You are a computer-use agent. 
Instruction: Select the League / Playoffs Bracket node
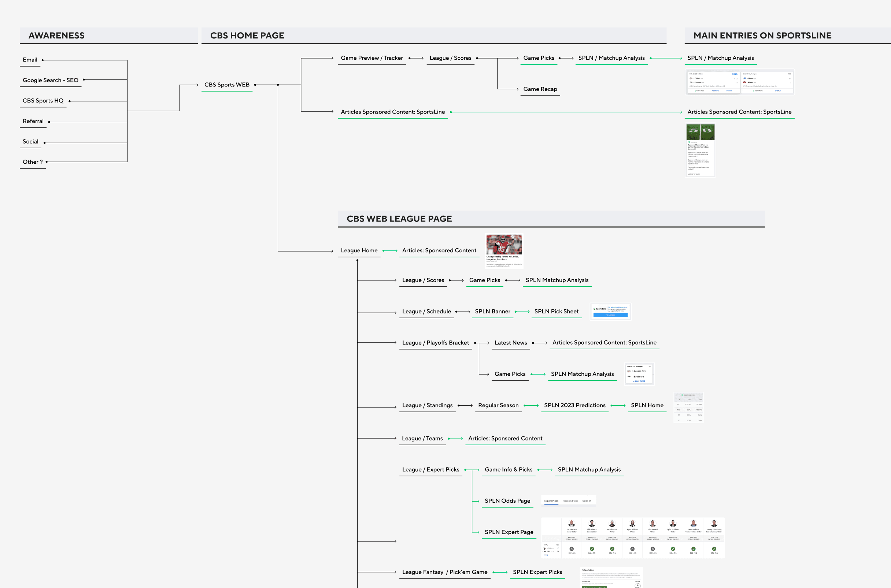pyautogui.click(x=436, y=343)
